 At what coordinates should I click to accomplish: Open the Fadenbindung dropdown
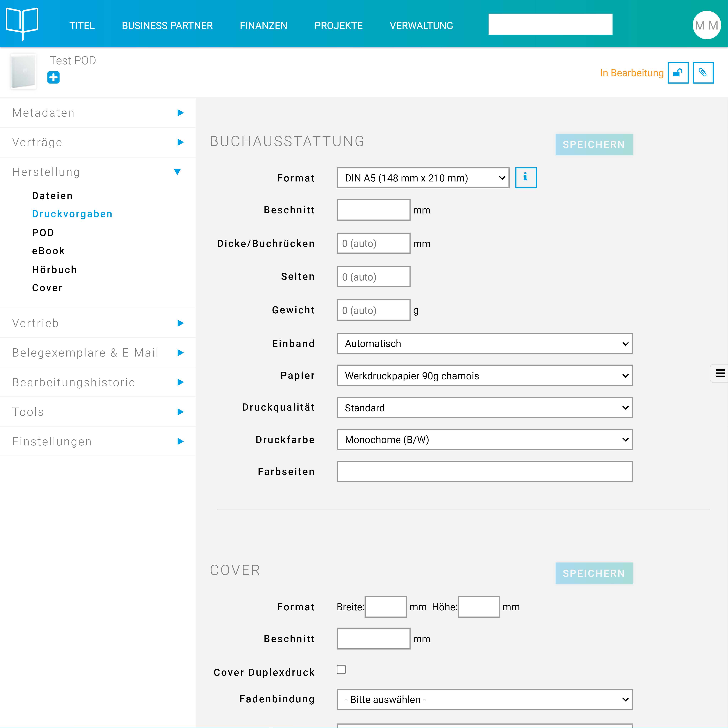(484, 699)
